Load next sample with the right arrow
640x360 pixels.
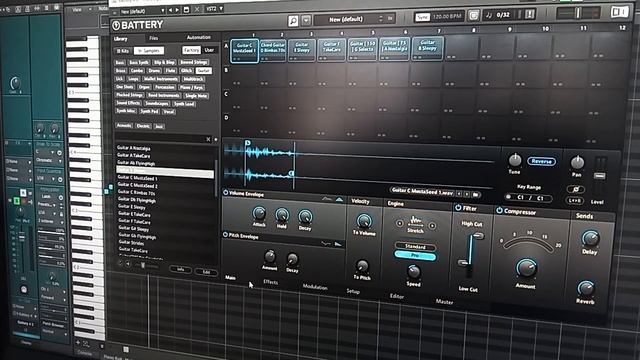467,194
